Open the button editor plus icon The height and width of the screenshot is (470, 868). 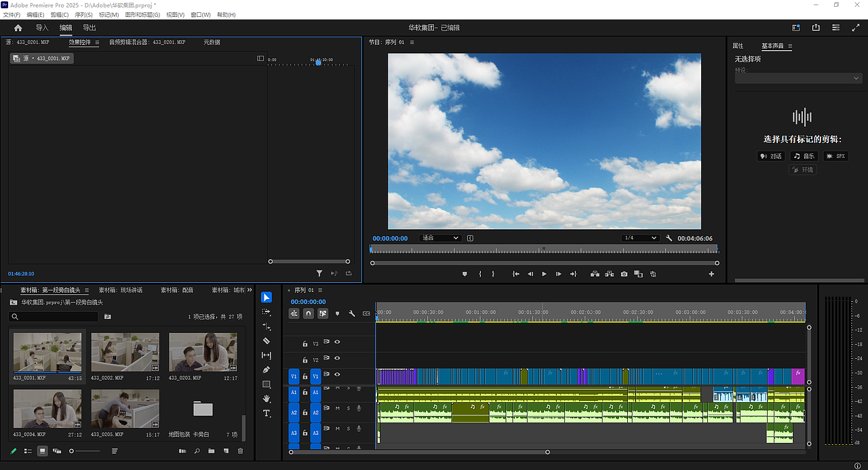pyautogui.click(x=711, y=274)
